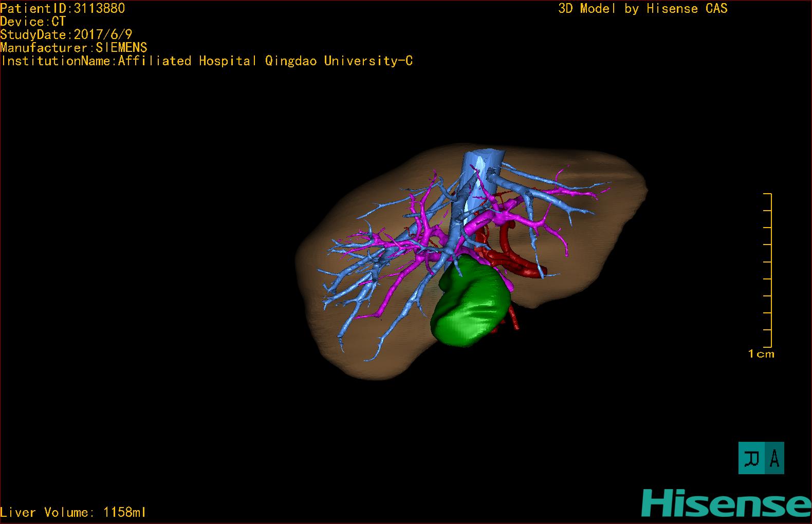812x524 pixels.
Task: Click the "1cm" scale bar label
Action: coord(761,353)
